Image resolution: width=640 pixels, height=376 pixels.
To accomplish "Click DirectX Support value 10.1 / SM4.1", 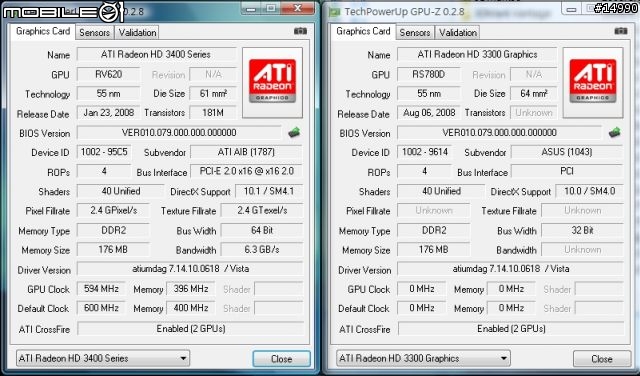I will tap(269, 191).
